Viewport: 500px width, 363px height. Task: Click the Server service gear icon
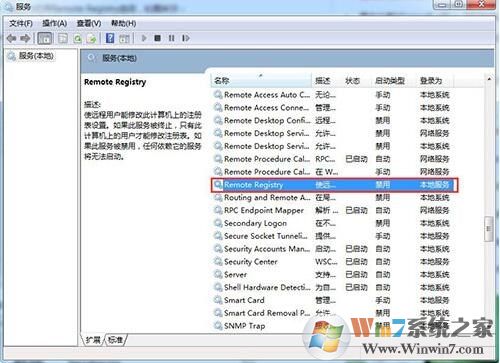[218, 274]
